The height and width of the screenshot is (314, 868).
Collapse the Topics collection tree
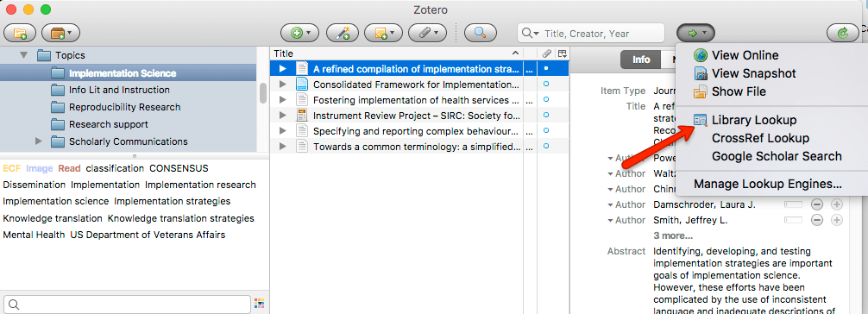[24, 55]
